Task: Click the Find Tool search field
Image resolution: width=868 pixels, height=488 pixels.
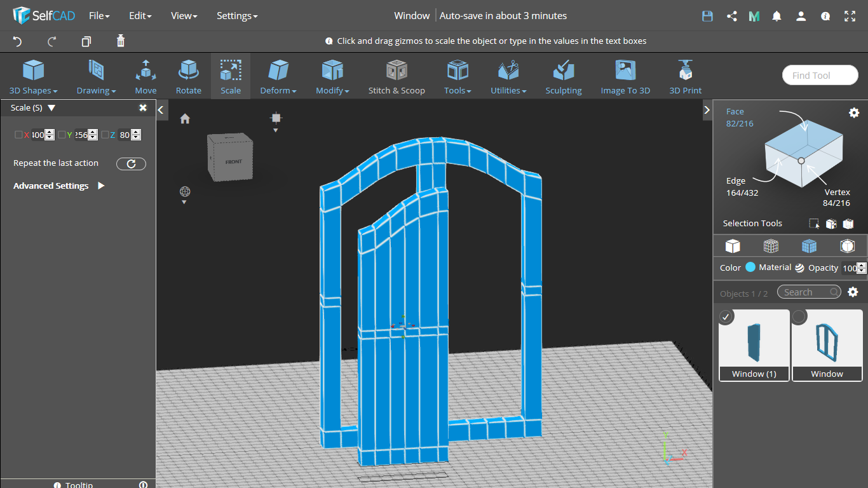Action: tap(820, 76)
